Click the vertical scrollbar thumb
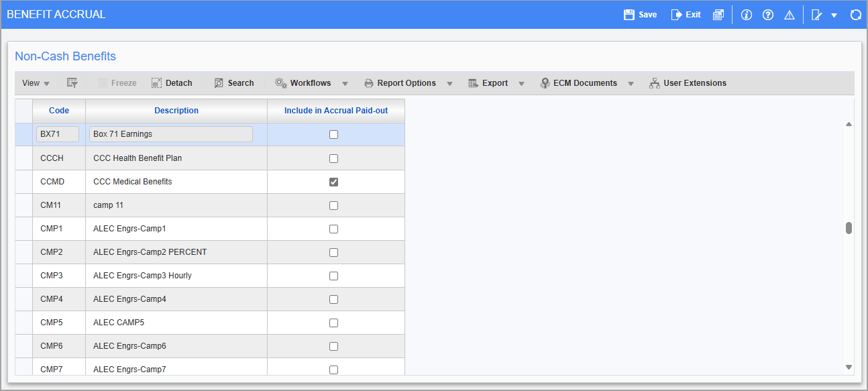Image resolution: width=868 pixels, height=391 pixels. click(x=849, y=228)
